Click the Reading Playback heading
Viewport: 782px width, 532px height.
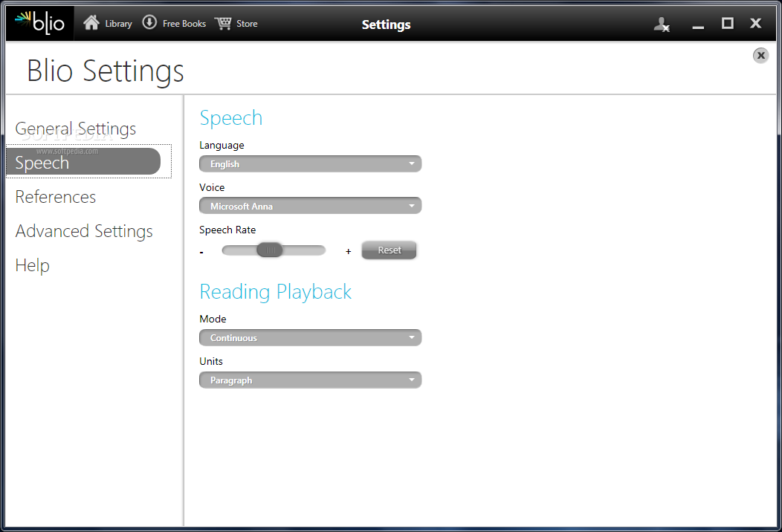(x=275, y=292)
